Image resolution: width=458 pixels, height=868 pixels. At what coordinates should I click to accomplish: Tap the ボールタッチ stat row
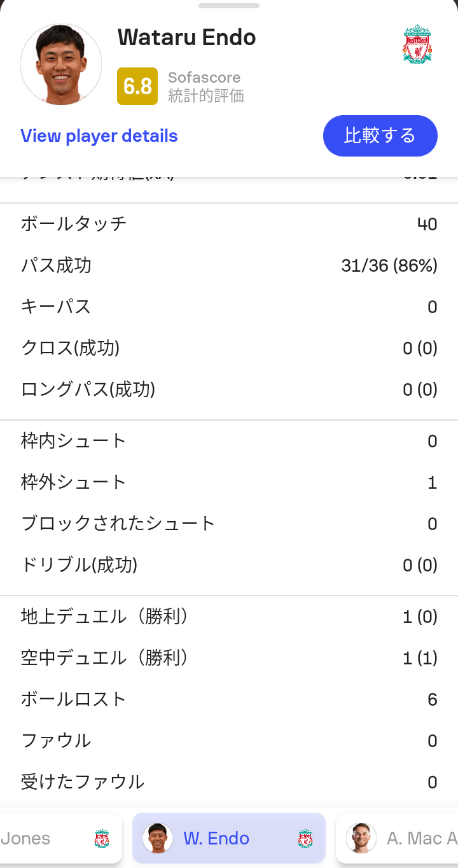coord(229,224)
